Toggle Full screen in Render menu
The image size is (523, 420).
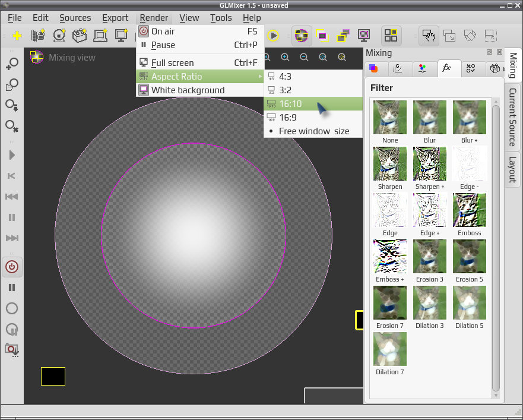[x=200, y=63]
